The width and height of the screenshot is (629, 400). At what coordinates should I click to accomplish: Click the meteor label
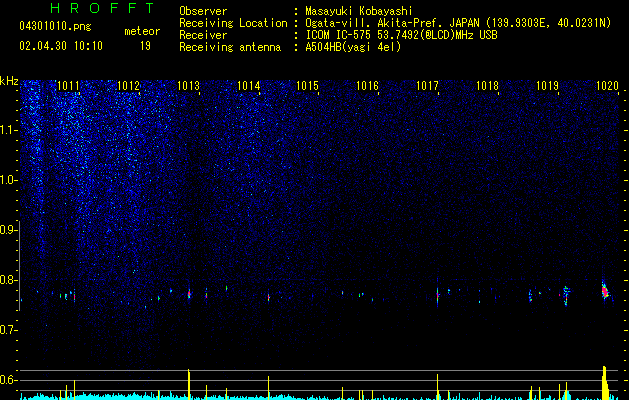(x=142, y=31)
